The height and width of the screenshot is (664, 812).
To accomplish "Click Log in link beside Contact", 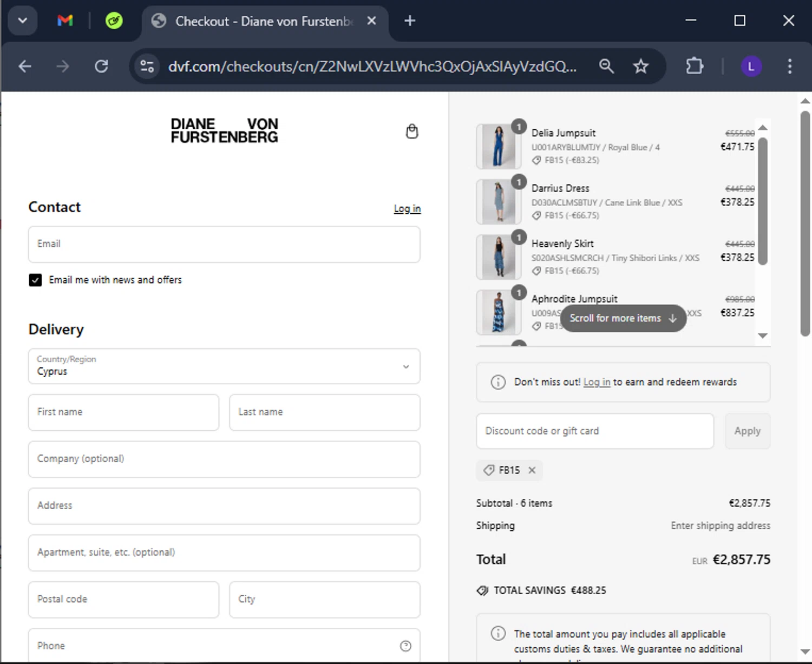I will (x=407, y=208).
